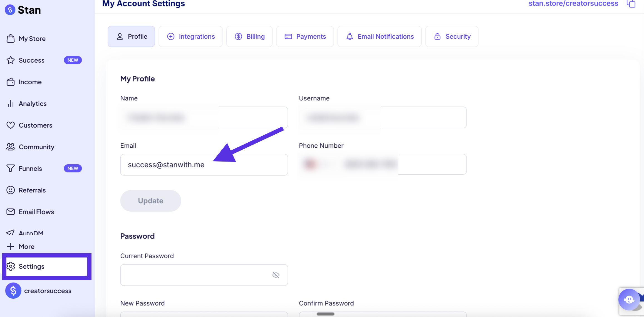Image resolution: width=644 pixels, height=317 pixels.
Task: Click the Settings gear icon
Action: pos(11,266)
